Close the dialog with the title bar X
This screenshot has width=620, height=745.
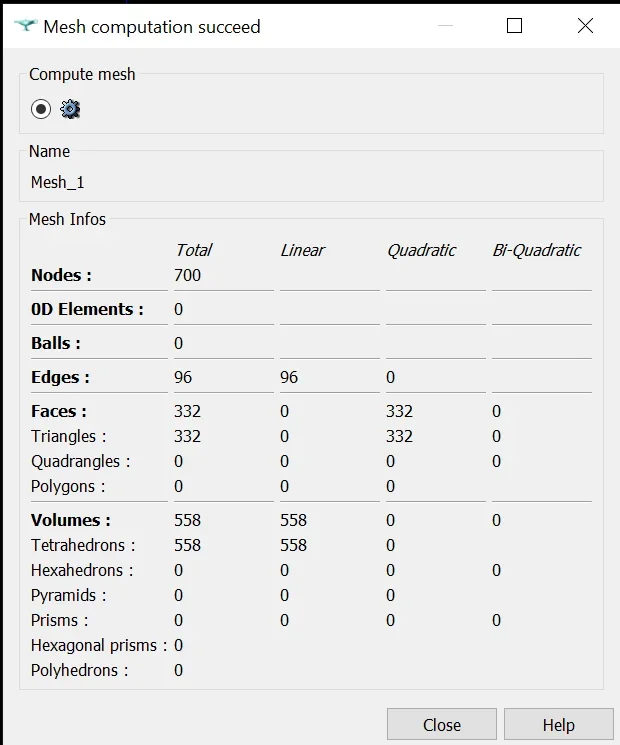585,26
